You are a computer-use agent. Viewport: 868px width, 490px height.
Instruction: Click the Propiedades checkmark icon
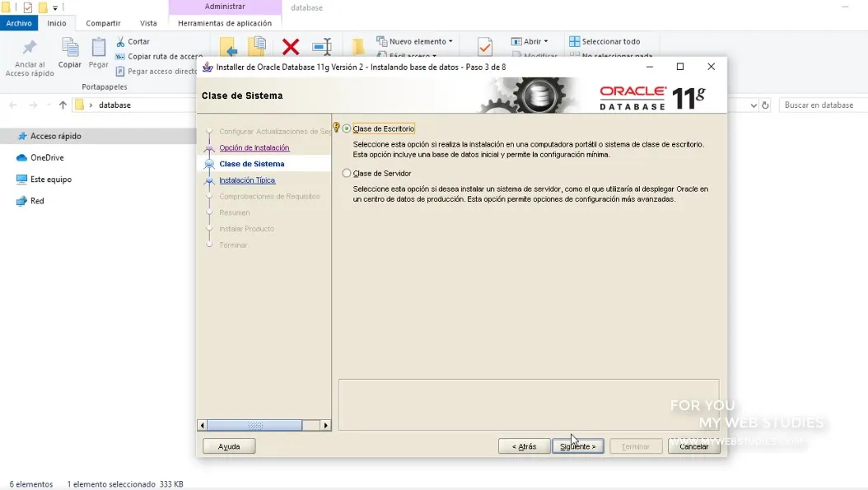coord(485,47)
